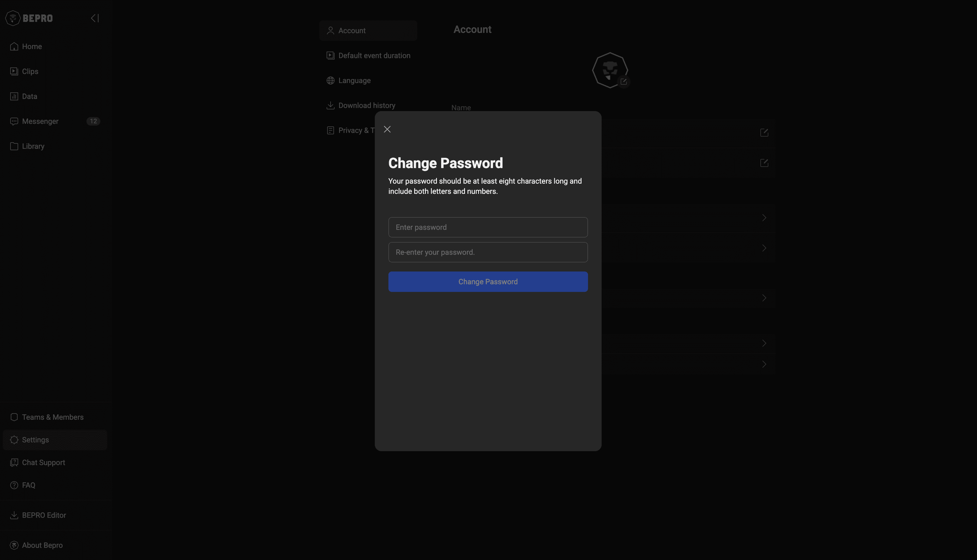The image size is (977, 560).
Task: Click the Enter password field
Action: pos(488,227)
